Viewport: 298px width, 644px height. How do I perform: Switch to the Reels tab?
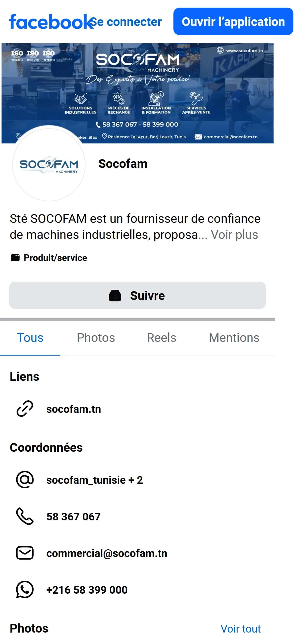pyautogui.click(x=161, y=338)
